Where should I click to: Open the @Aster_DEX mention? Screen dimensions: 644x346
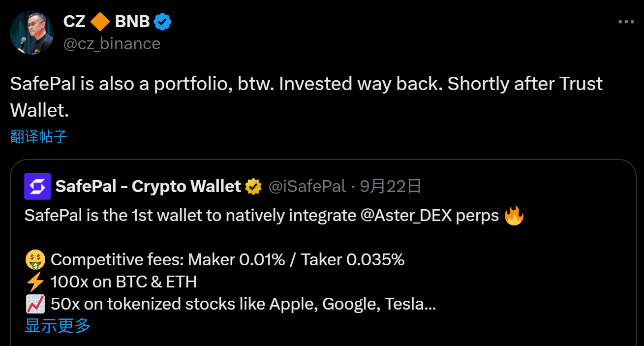405,216
